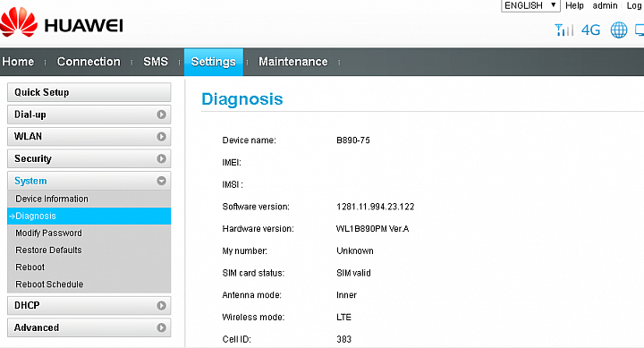Click the globe internet connection icon
This screenshot has height=348, width=644.
(619, 30)
